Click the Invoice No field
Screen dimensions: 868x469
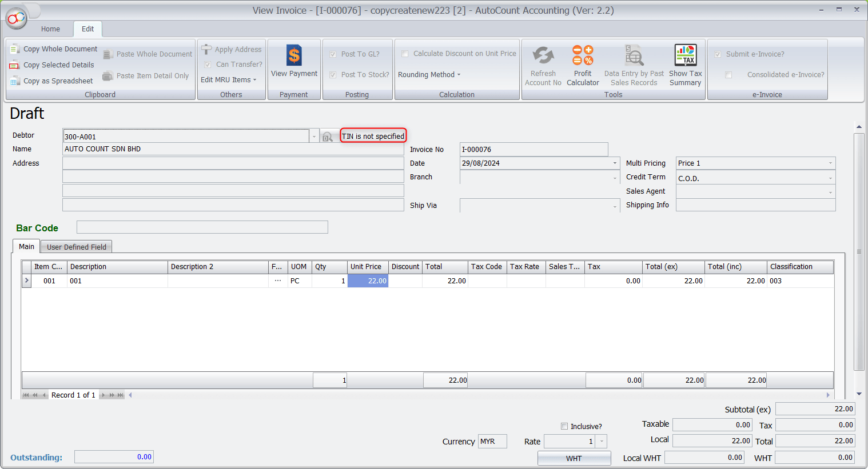click(534, 150)
